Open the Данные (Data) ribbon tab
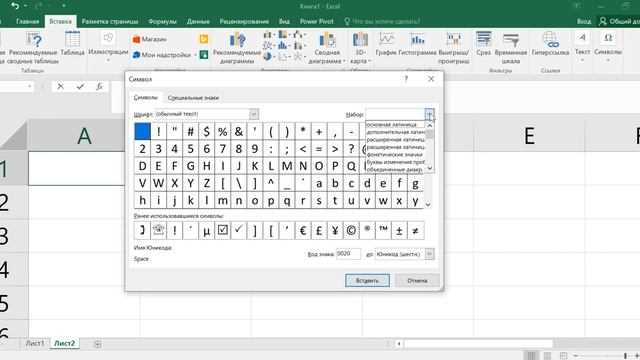Viewport: 640px width, 360px height. 198,21
